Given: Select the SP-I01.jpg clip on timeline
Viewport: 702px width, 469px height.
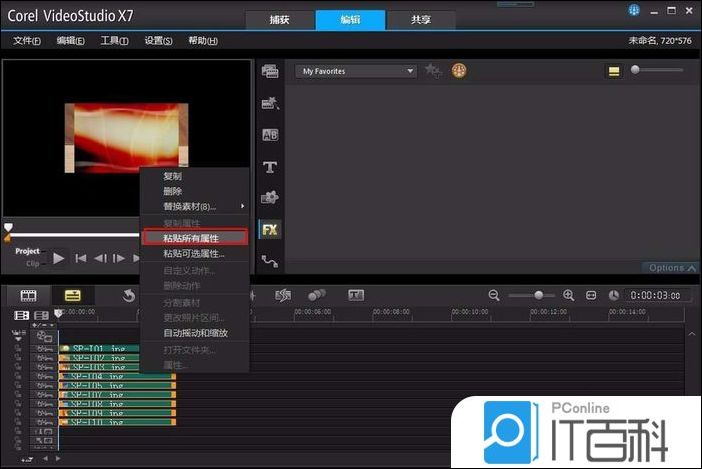Looking at the screenshot, I should click(98, 350).
